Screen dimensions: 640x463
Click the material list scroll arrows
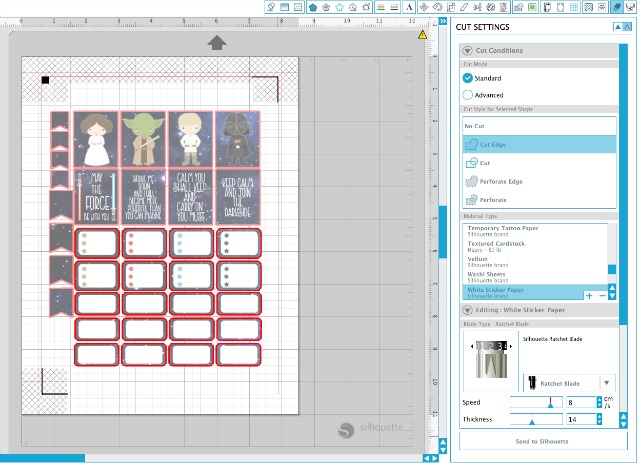point(612,292)
